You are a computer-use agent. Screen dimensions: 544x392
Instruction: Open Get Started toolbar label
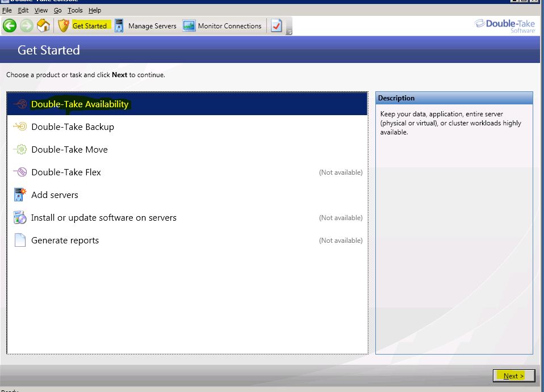[90, 26]
